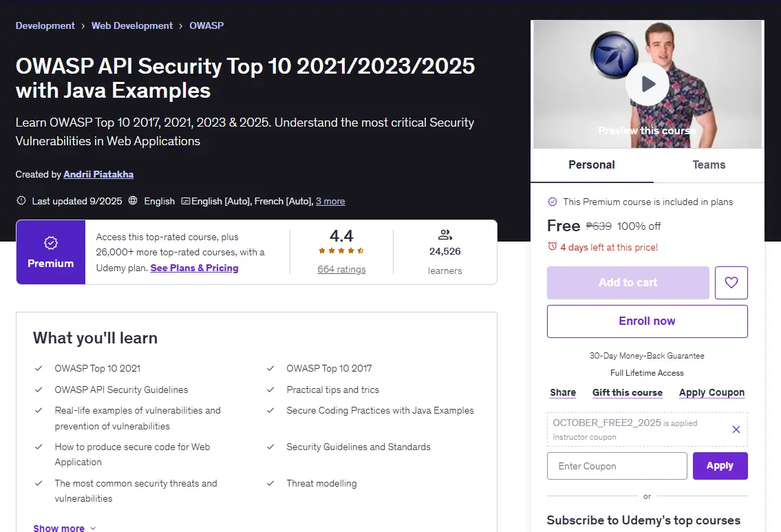This screenshot has width=781, height=532.
Task: Click chevron between Web Development and OWASP
Action: 181,26
